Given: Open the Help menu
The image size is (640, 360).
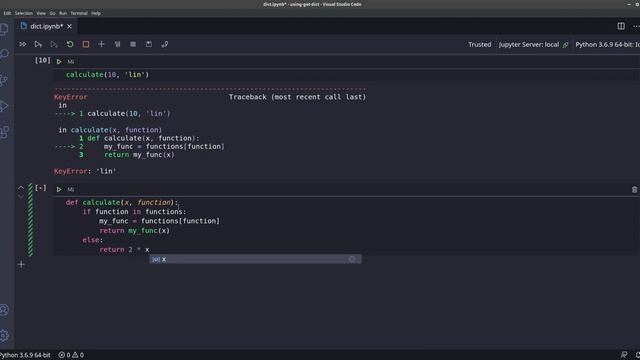Looking at the screenshot, I should 96,13.
